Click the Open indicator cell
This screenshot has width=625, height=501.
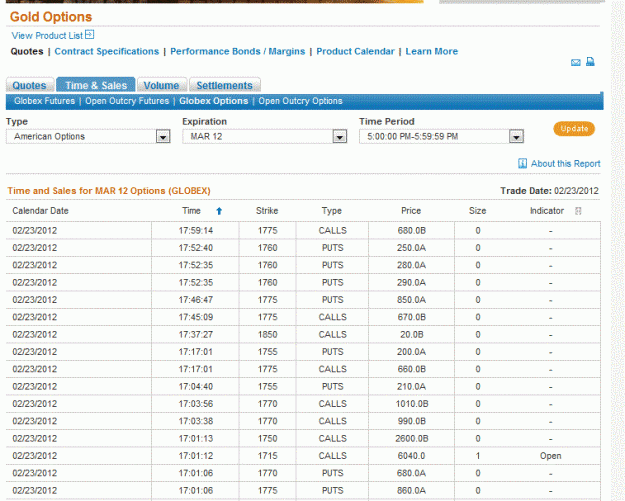[x=550, y=456]
